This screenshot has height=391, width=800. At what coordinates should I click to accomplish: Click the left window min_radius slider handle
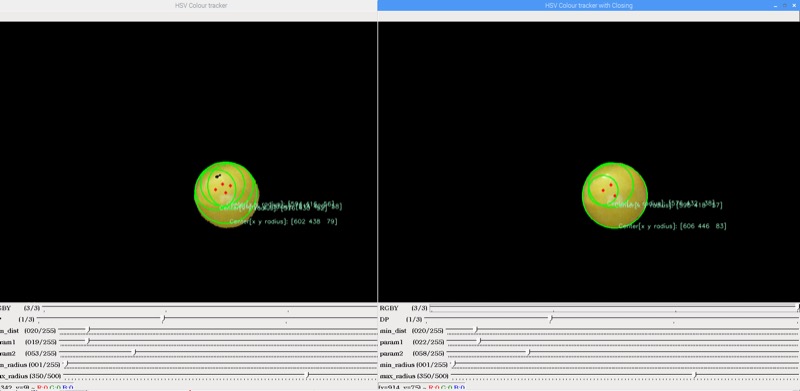coord(66,364)
